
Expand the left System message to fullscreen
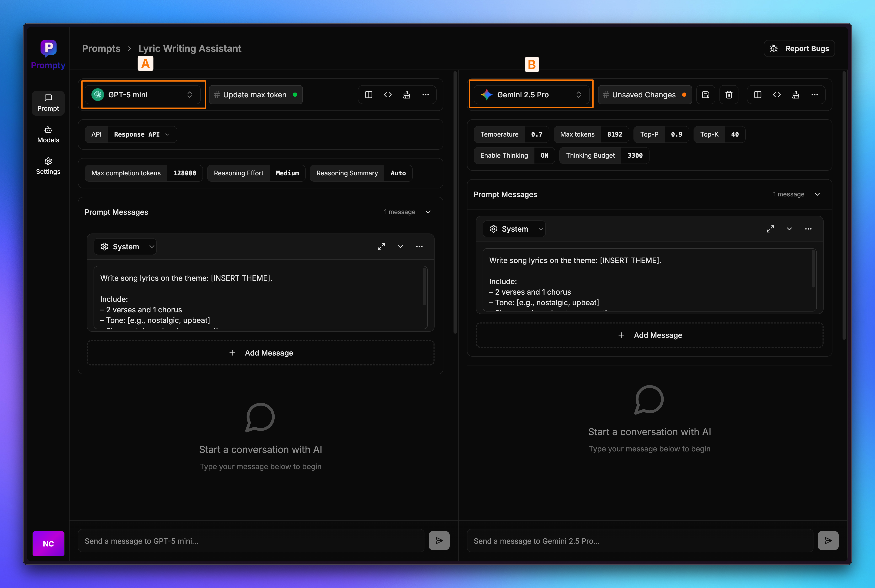pos(381,247)
